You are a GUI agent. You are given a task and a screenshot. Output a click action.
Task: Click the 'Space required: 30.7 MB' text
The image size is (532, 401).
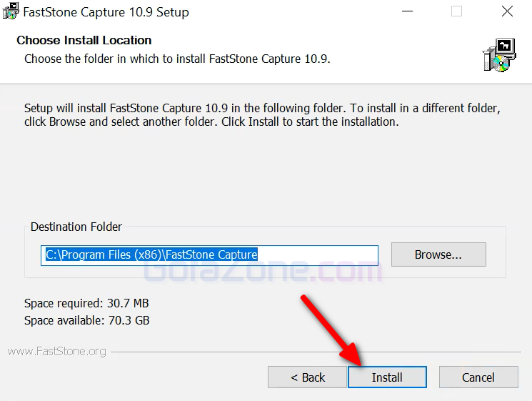(86, 303)
